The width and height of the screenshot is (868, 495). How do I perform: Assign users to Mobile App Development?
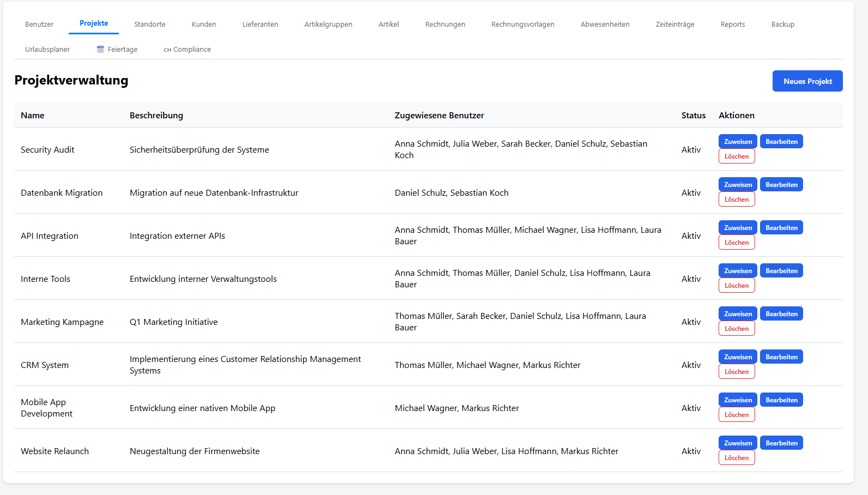coord(738,400)
